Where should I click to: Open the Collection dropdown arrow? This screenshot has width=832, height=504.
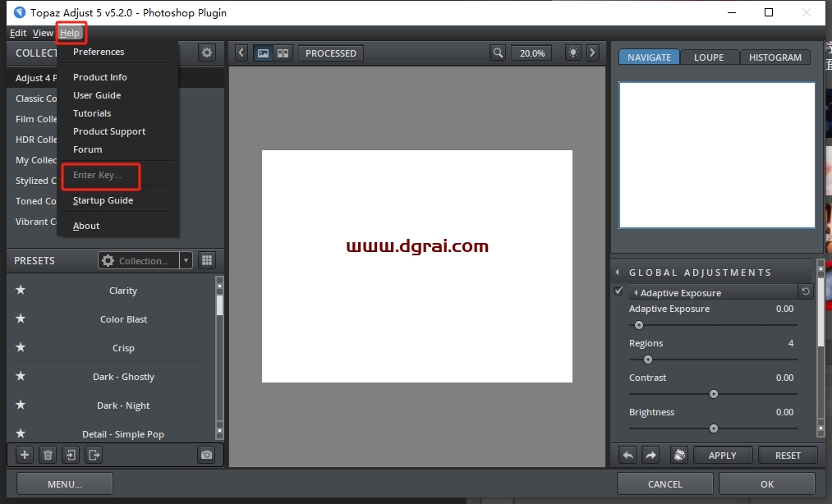point(186,260)
